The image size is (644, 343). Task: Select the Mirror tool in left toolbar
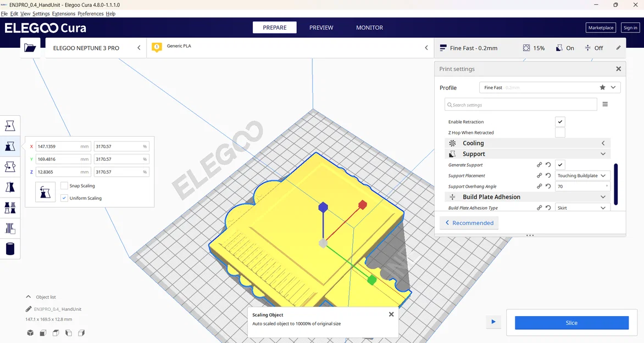click(10, 187)
